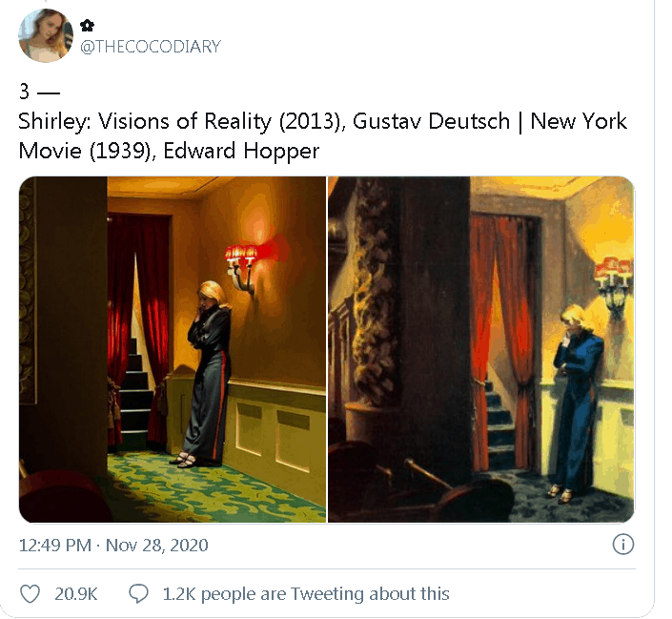Open the @THECOCODIARY handle link
The width and height of the screenshot is (672, 619).
tap(150, 47)
